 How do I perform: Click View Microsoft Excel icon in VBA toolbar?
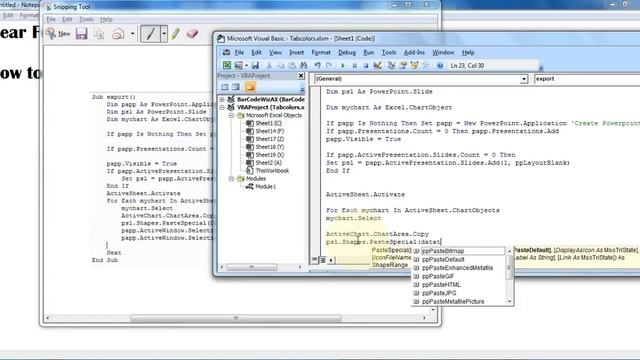[x=227, y=65]
